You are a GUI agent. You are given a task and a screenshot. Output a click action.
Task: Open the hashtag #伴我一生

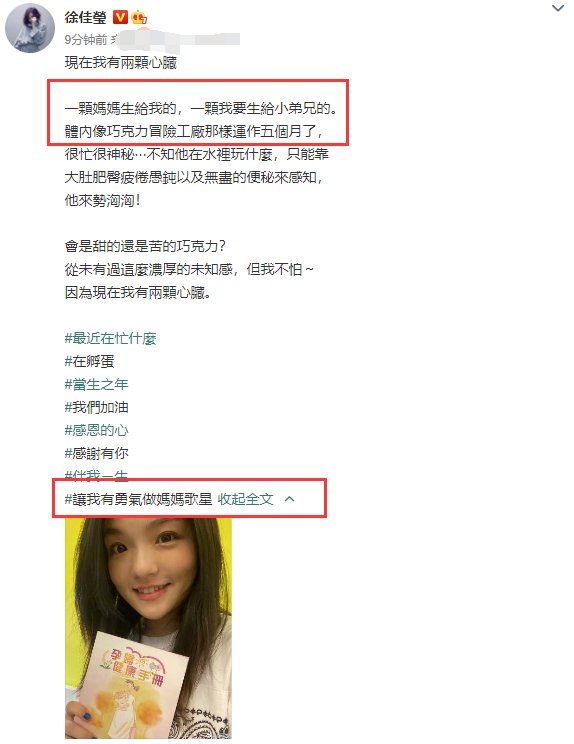(96, 474)
